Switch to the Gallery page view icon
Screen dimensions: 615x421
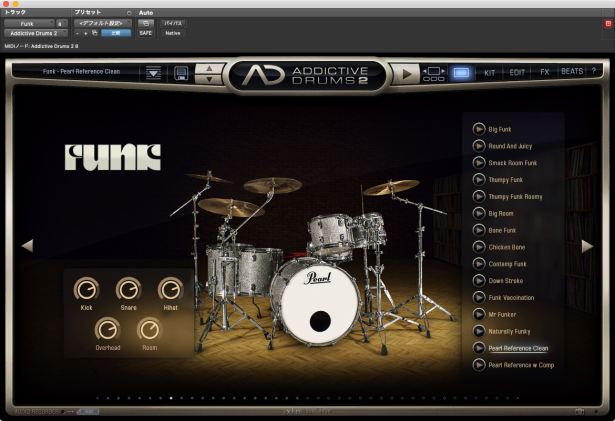coord(461,73)
